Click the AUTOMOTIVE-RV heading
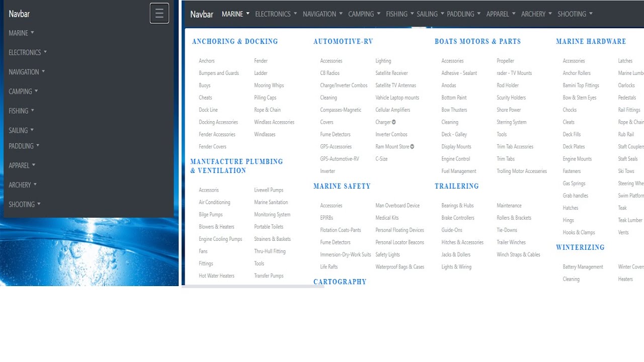 pos(343,41)
